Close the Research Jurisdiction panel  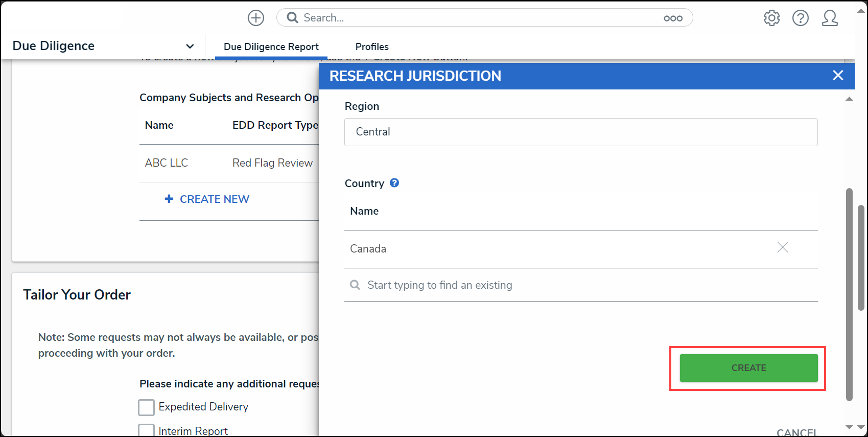point(838,75)
